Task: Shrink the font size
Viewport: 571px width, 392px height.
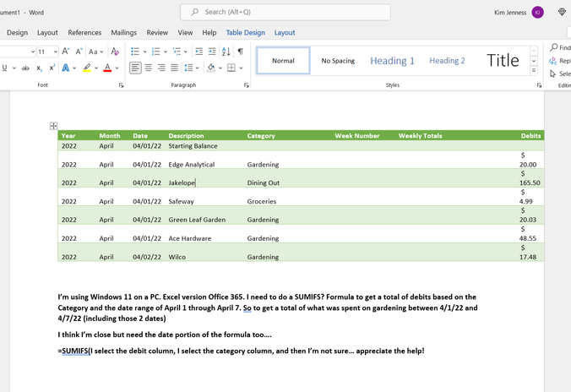Action: click(79, 52)
